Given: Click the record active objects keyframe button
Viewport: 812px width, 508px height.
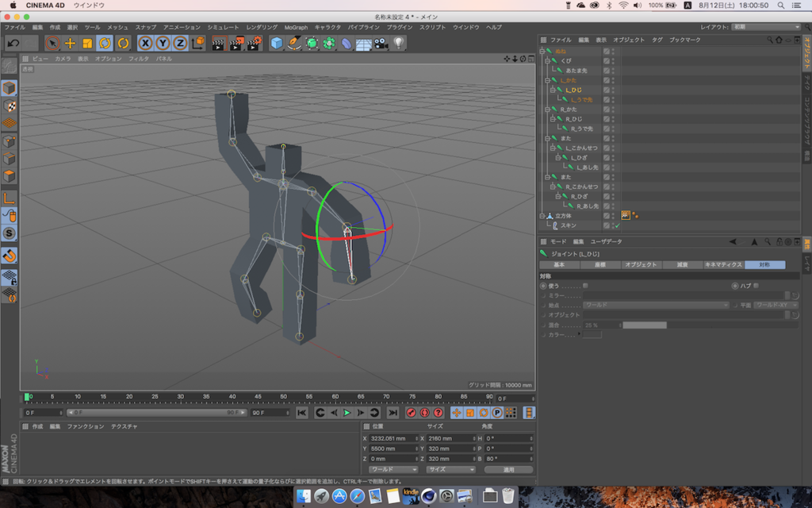Looking at the screenshot, I should (x=412, y=413).
